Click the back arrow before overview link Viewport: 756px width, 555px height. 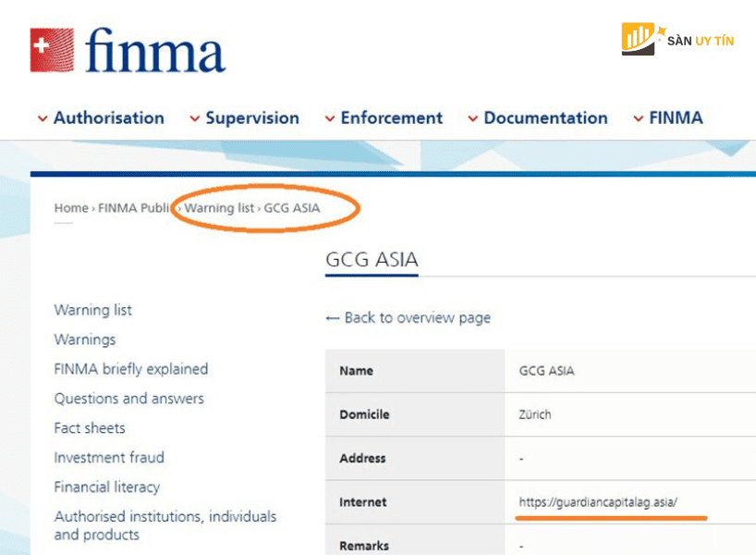coord(333,318)
